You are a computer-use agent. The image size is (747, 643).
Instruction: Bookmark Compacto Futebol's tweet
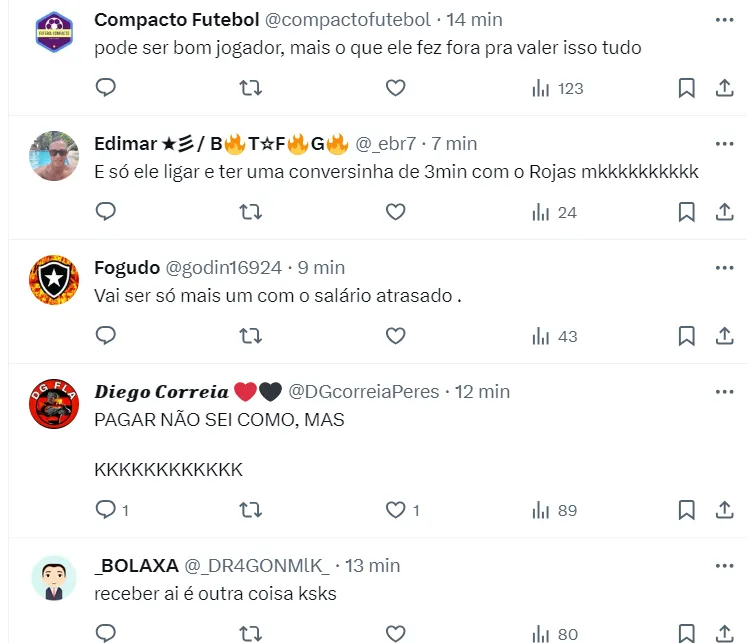pyautogui.click(x=687, y=88)
